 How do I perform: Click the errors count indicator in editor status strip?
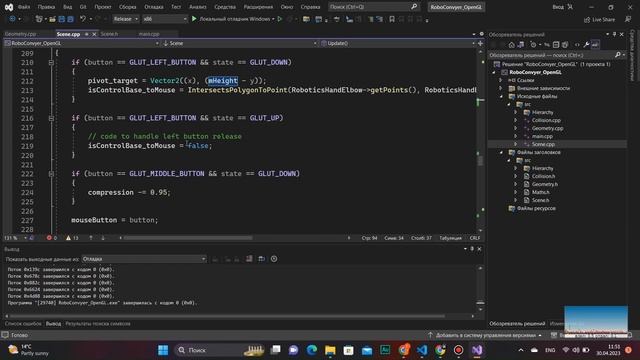51,238
